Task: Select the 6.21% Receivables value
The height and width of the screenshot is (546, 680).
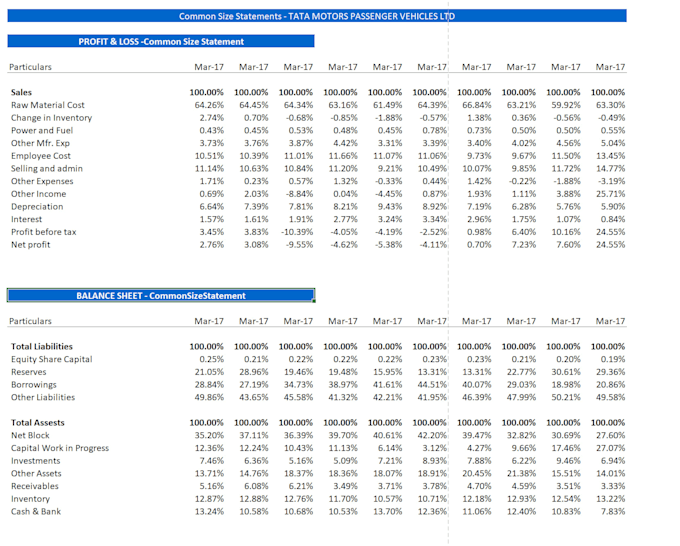Action: [x=300, y=486]
